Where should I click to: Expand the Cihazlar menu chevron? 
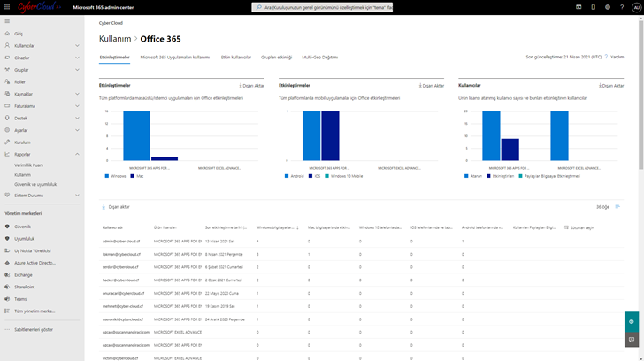(x=77, y=58)
